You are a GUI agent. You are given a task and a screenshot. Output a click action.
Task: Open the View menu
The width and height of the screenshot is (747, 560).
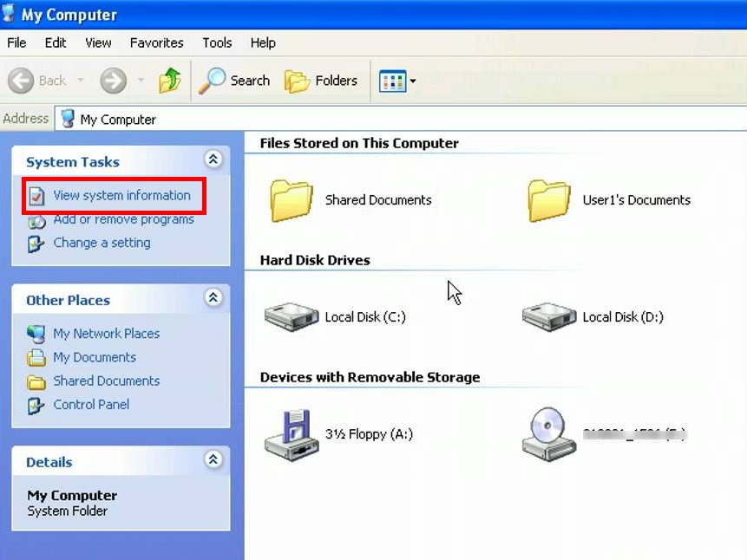(98, 42)
